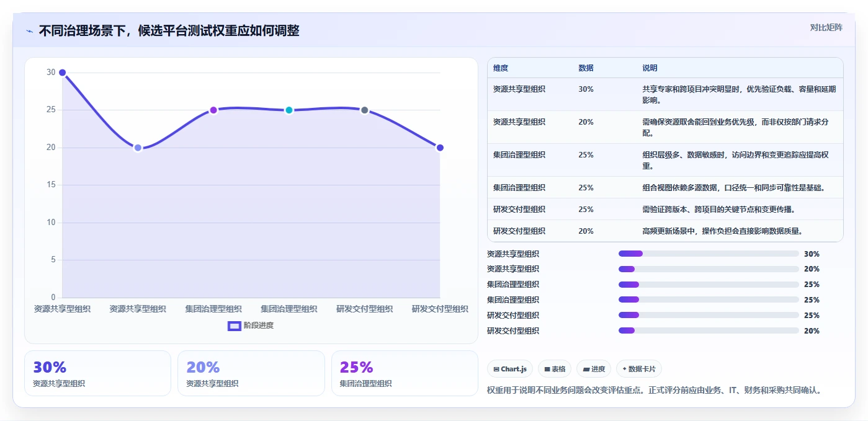Select the 进度 chip label
Image resolution: width=868 pixels, height=421 pixels.
click(x=598, y=369)
